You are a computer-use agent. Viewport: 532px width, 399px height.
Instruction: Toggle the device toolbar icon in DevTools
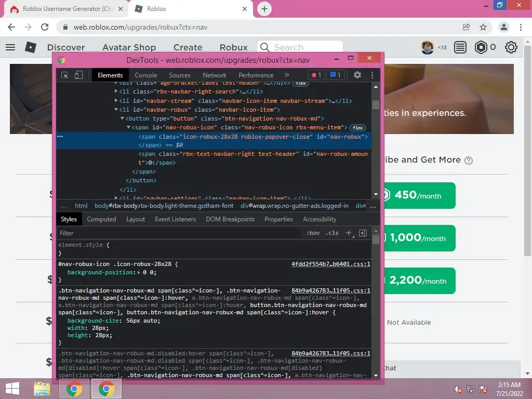(x=78, y=75)
